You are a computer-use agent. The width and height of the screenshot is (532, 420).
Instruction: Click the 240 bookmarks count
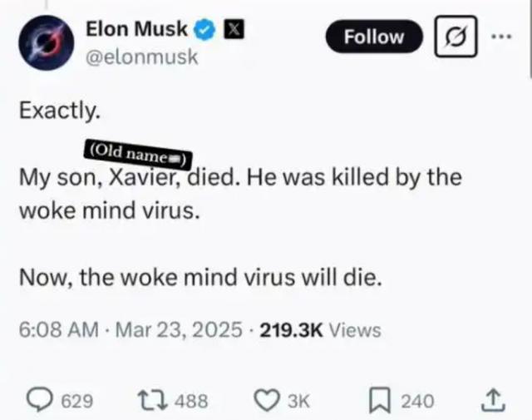coord(416,402)
